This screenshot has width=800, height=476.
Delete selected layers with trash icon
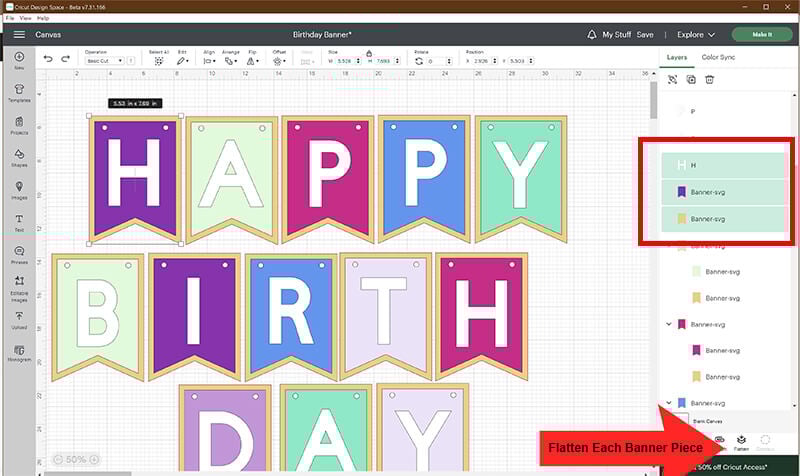coord(709,80)
